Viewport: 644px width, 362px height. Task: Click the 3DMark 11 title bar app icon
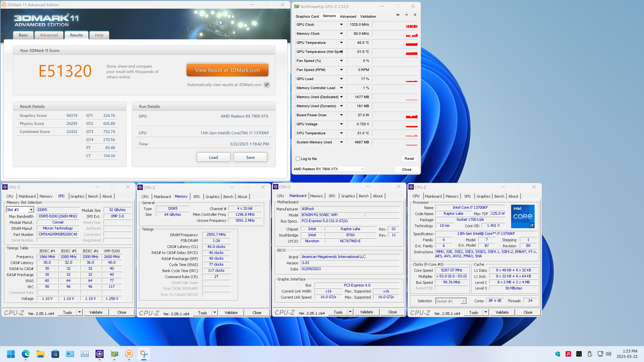(x=4, y=5)
